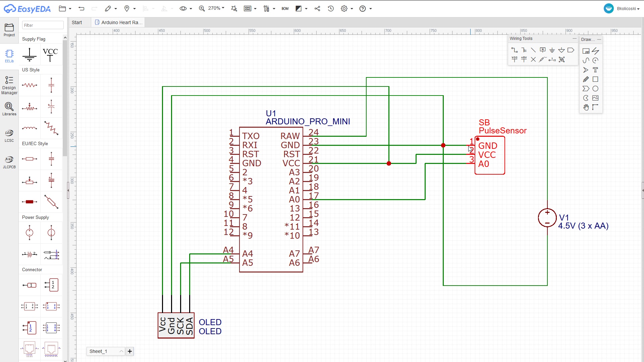Select the Sheet Setting drawing tool
The height and width of the screenshot is (362, 644).
click(586, 51)
